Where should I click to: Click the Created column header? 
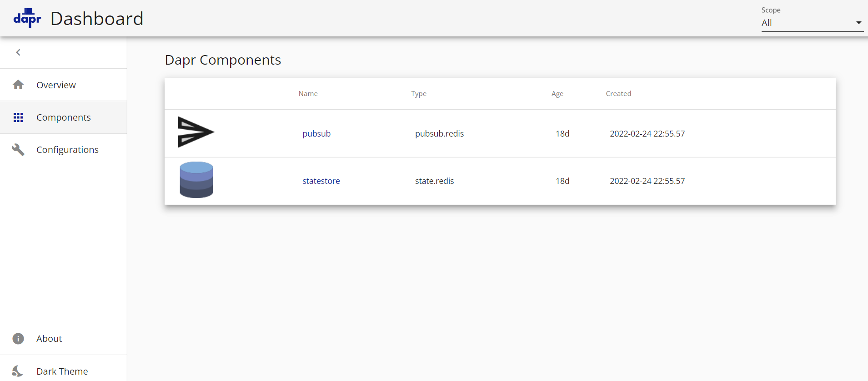click(x=618, y=93)
